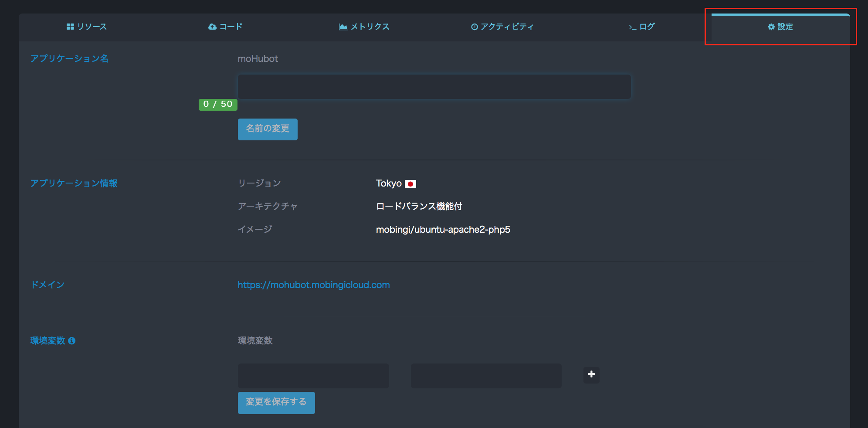Click the 0 / 50 character counter badge
This screenshot has width=868, height=428.
click(218, 104)
